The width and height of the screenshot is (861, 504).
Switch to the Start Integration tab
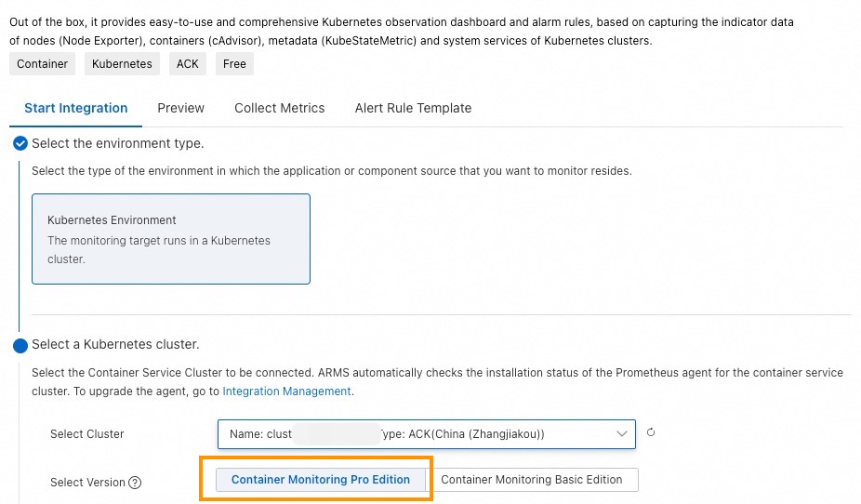tap(76, 108)
